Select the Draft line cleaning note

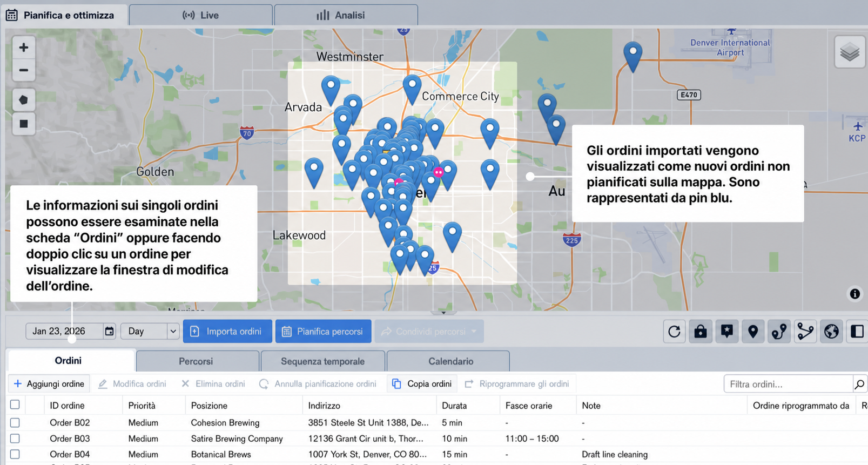[x=615, y=454]
